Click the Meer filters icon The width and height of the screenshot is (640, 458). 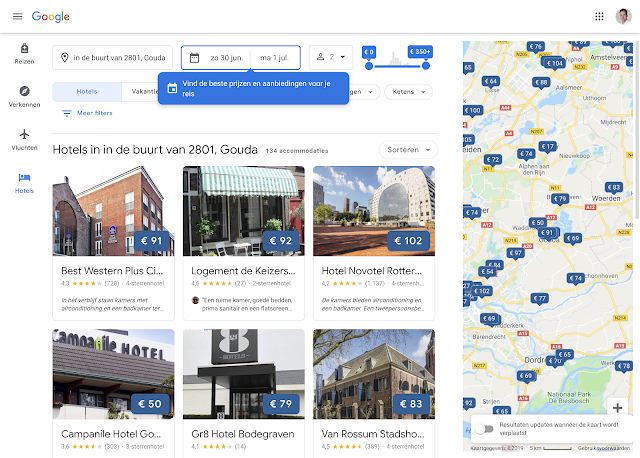(66, 113)
